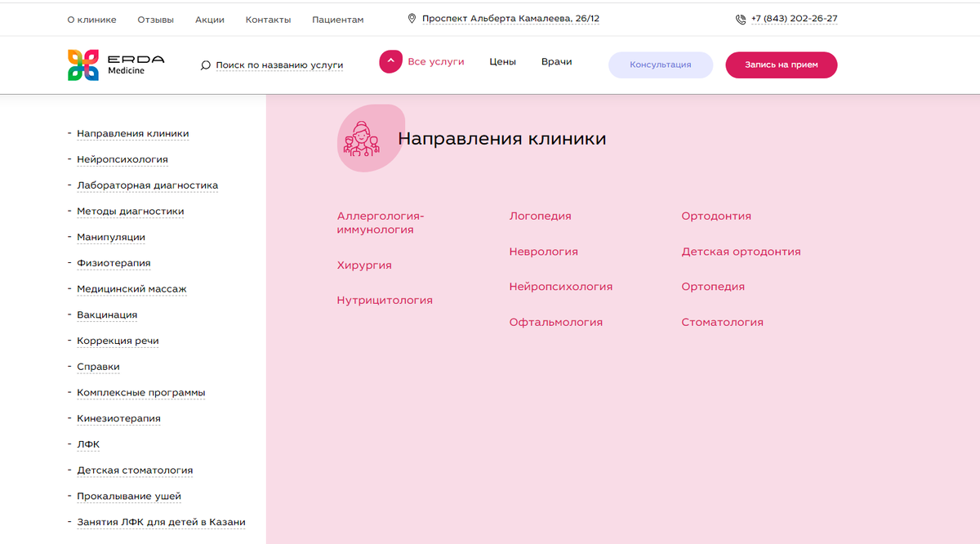Image resolution: width=980 pixels, height=544 pixels.
Task: Open the Цены page
Action: point(502,61)
